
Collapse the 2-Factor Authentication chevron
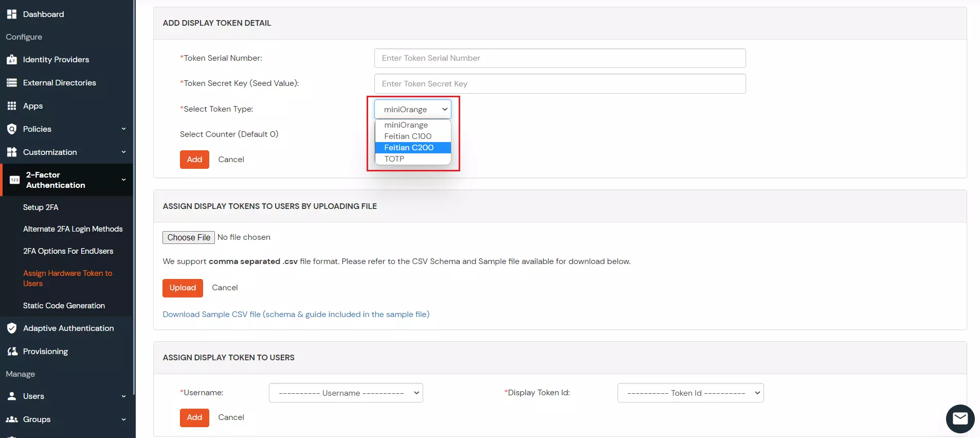click(x=123, y=180)
